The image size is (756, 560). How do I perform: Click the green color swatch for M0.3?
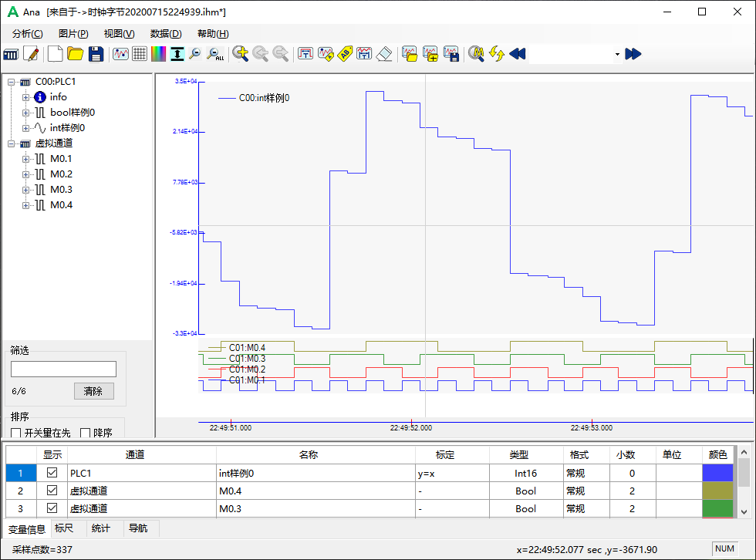[717, 508]
